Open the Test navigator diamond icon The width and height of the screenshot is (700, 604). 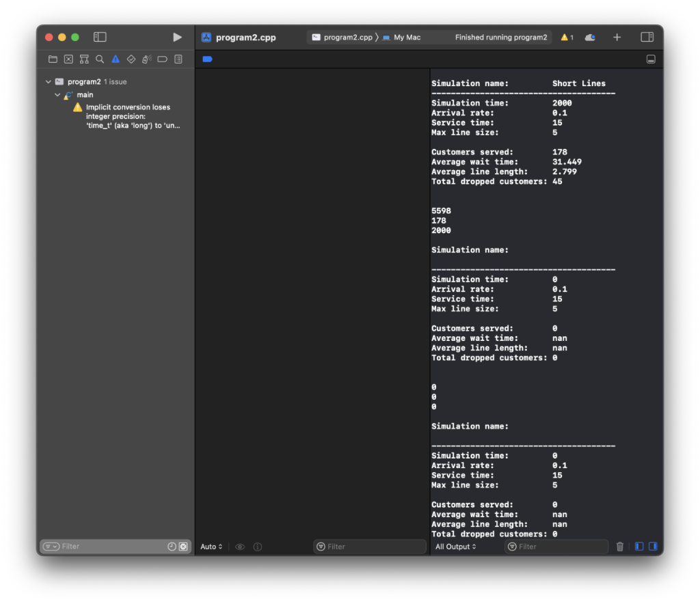[131, 59]
